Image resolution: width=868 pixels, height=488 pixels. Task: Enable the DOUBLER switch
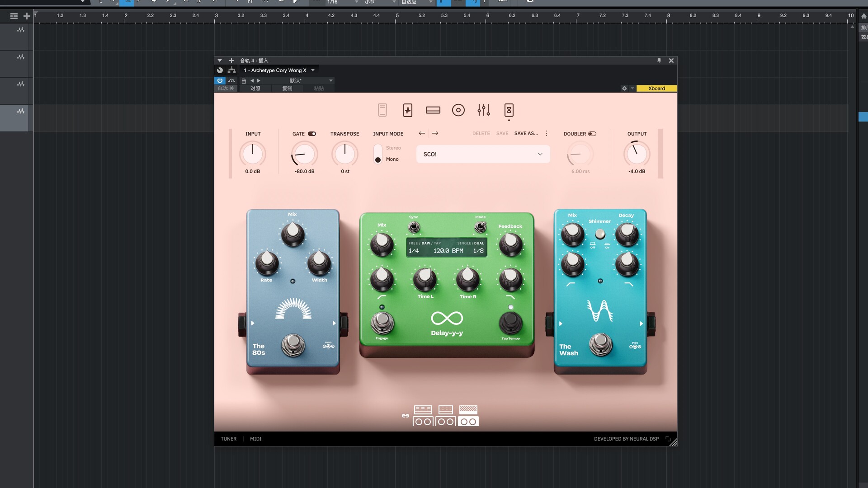pyautogui.click(x=592, y=134)
